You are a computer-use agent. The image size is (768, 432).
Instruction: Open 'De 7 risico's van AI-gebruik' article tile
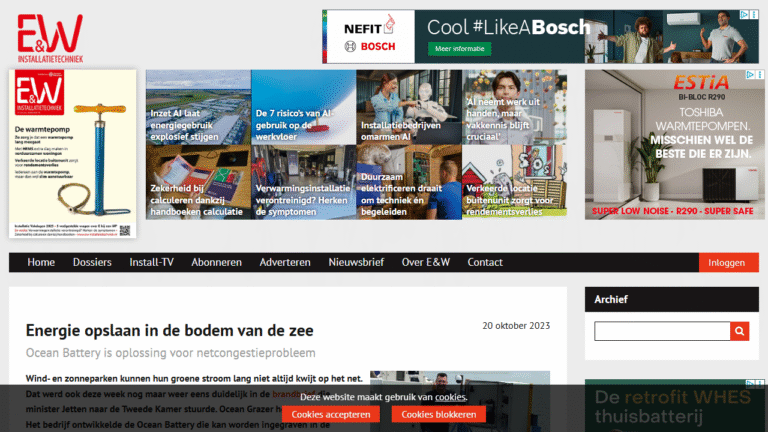[303, 107]
